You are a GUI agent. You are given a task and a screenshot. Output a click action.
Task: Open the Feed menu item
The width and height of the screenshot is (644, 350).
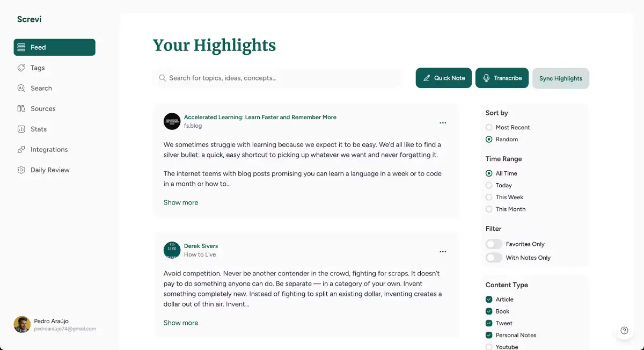[54, 47]
